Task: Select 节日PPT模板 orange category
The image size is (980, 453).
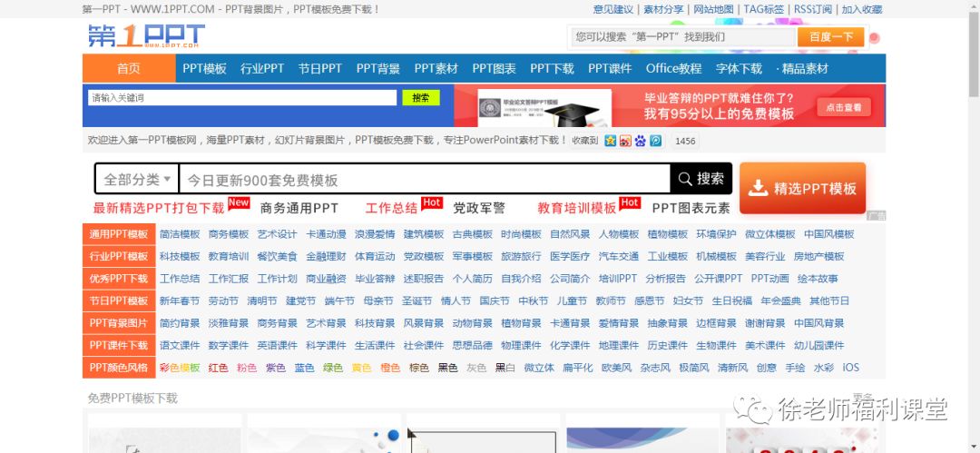Action: [119, 301]
